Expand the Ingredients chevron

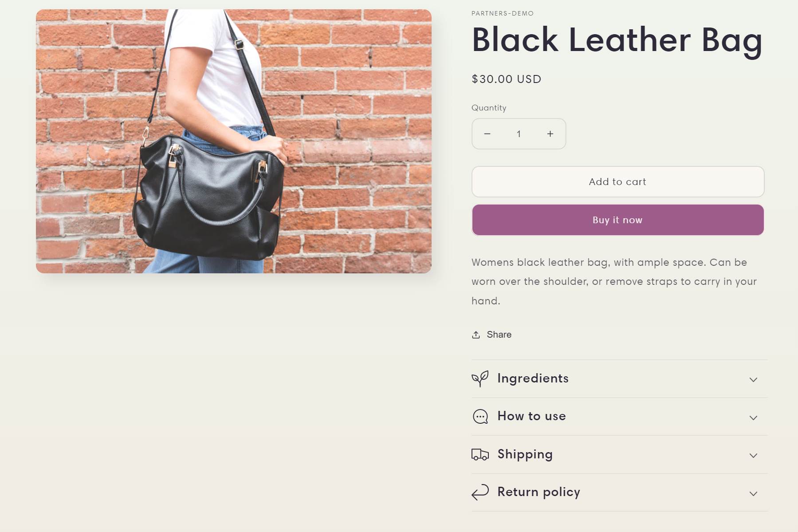pyautogui.click(x=753, y=380)
